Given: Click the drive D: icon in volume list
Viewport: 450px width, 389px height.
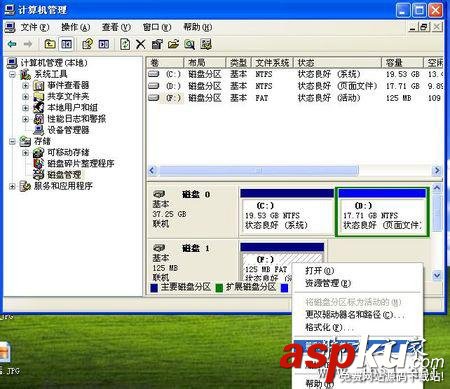Looking at the screenshot, I should (x=153, y=86).
